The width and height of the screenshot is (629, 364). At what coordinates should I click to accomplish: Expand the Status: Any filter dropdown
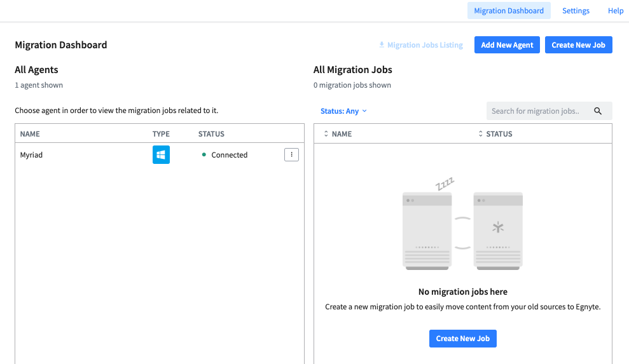tap(343, 111)
